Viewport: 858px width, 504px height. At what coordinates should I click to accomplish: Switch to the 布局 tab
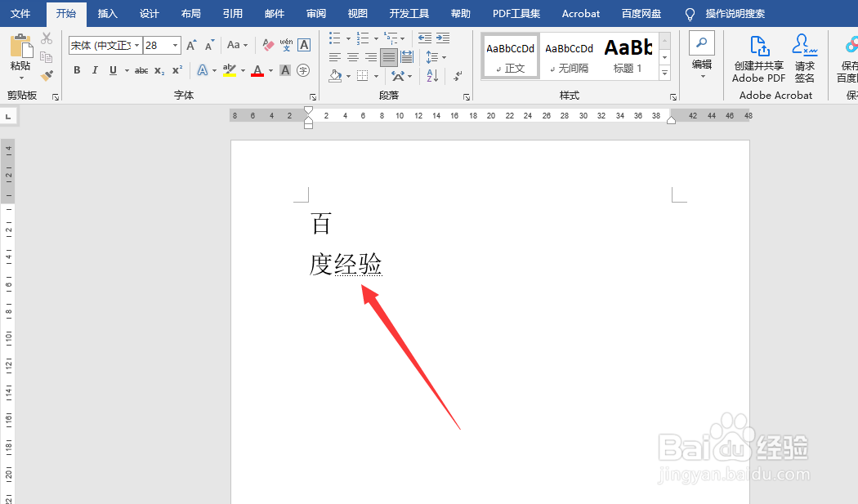point(191,14)
